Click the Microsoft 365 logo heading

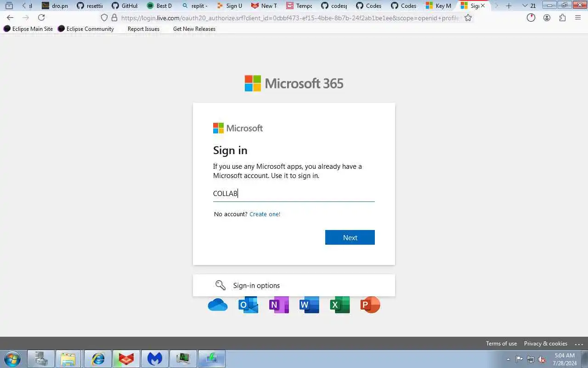[294, 83]
